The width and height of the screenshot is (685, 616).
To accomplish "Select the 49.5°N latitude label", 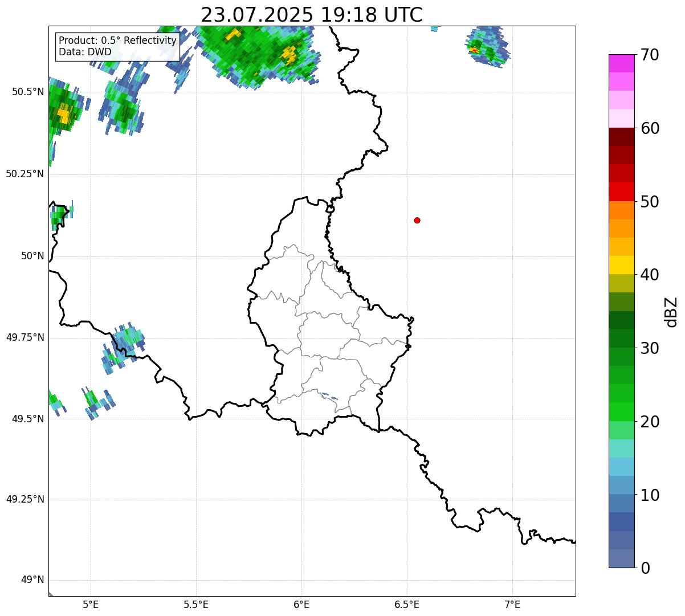I will click(27, 419).
